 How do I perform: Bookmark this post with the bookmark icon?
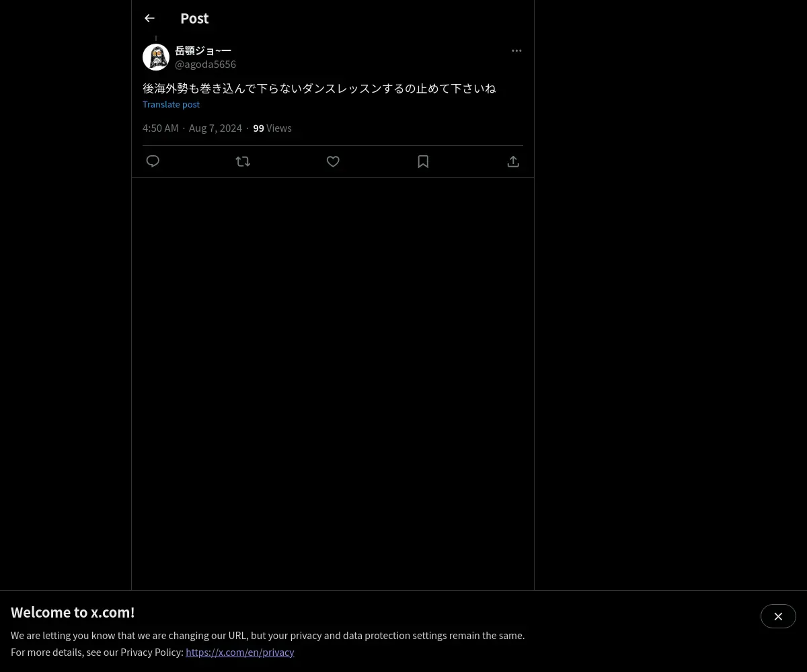pyautogui.click(x=423, y=161)
